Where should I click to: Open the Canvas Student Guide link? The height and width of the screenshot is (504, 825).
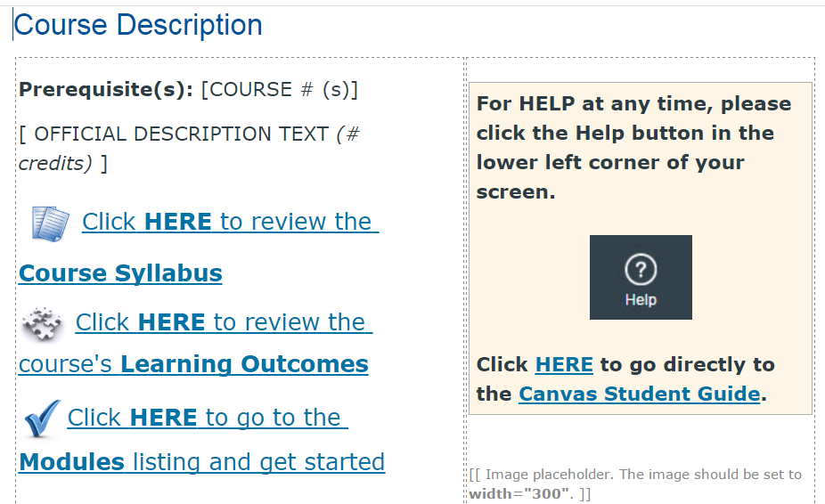click(x=640, y=394)
